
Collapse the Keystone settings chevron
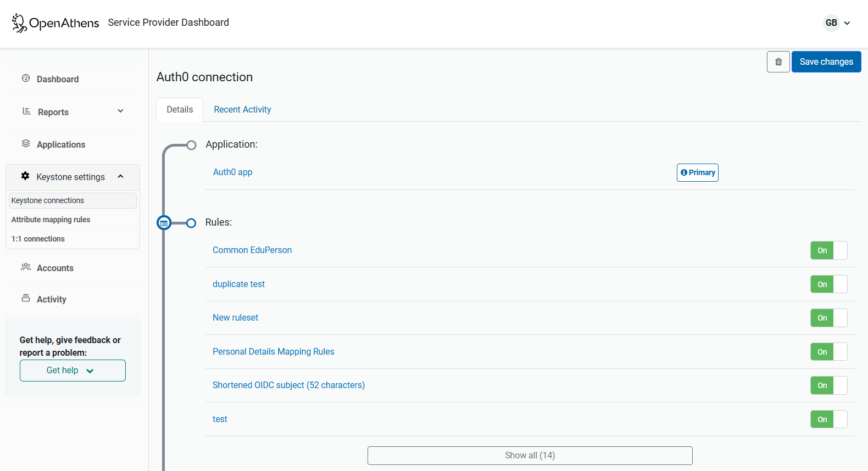120,176
